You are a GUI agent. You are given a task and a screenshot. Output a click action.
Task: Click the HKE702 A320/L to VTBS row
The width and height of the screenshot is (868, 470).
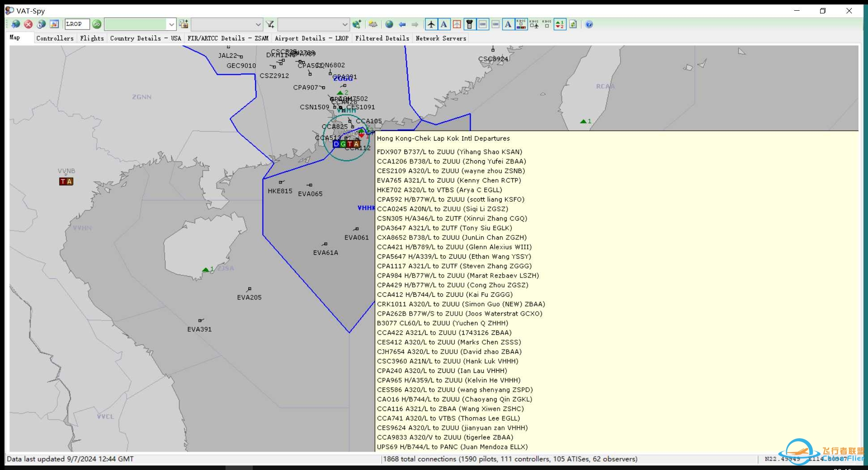(439, 190)
